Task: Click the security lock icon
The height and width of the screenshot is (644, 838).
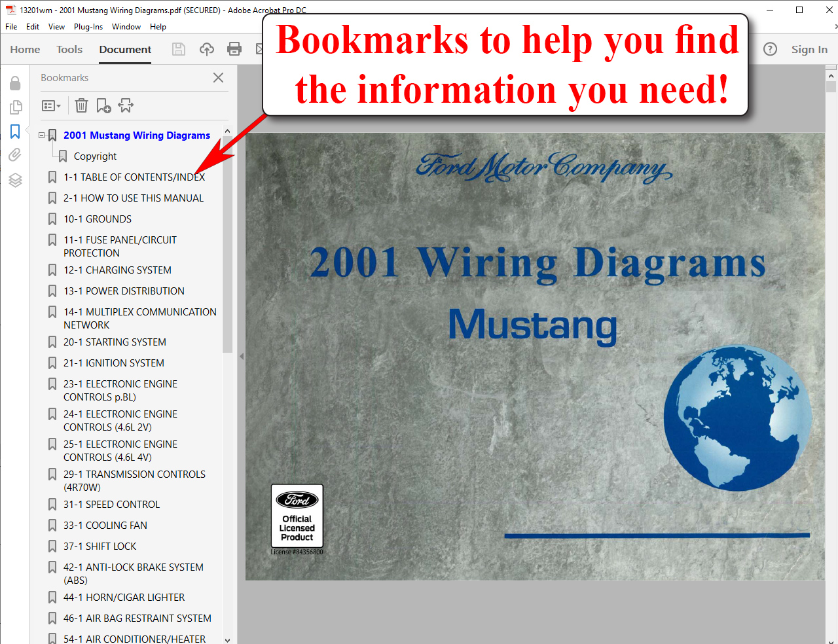Action: click(x=15, y=83)
